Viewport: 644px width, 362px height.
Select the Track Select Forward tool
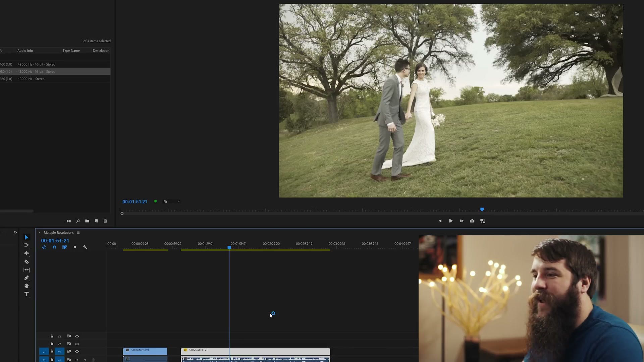(x=26, y=245)
